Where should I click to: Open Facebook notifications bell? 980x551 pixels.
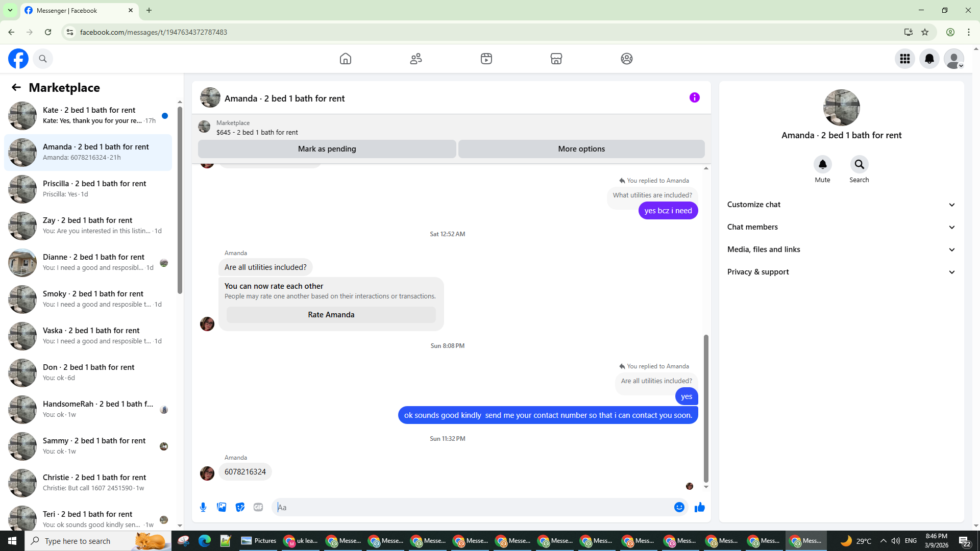tap(929, 59)
